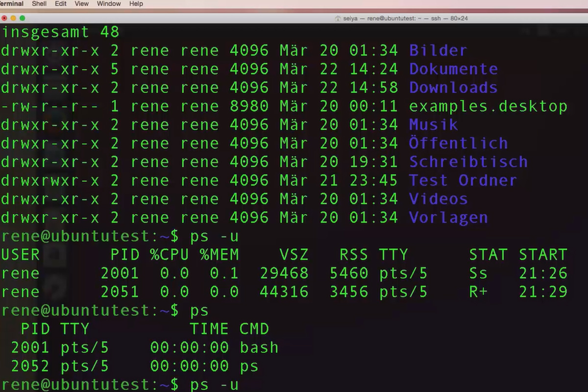Select the Dokumente directory name

pyautogui.click(x=453, y=69)
